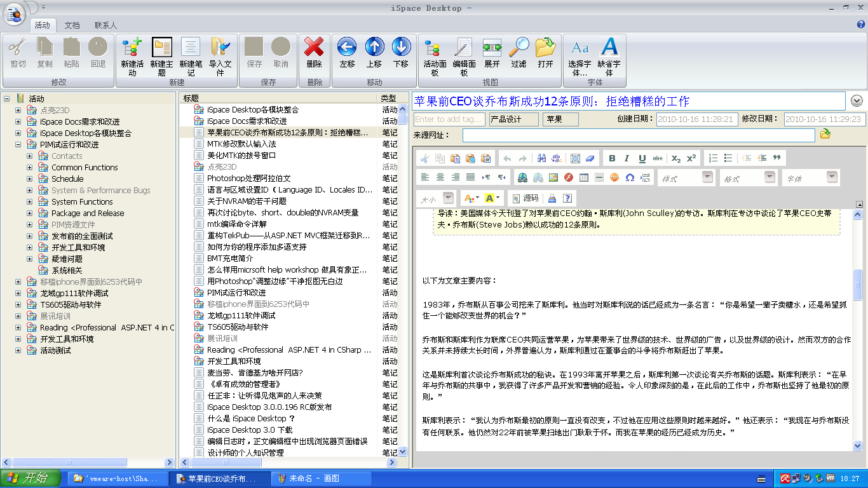Toggle subscript formatting
This screenshot has height=488, width=868.
click(676, 158)
